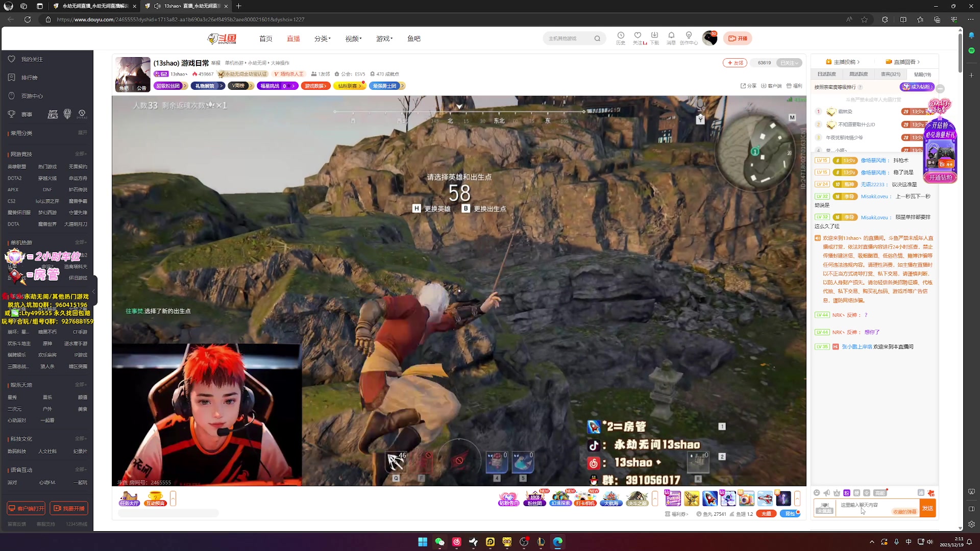The height and width of the screenshot is (551, 980).
Task: Open the Douyu logo homepage
Action: 222,39
